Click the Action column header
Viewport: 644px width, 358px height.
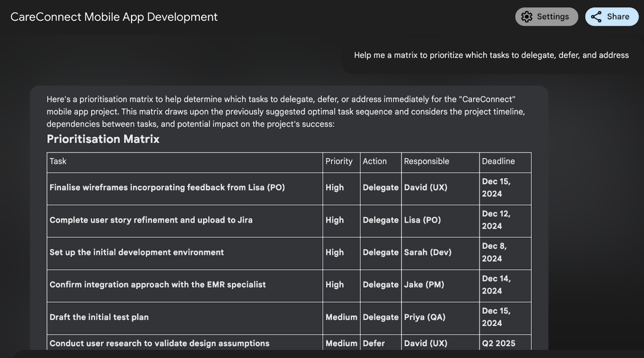pyautogui.click(x=374, y=162)
